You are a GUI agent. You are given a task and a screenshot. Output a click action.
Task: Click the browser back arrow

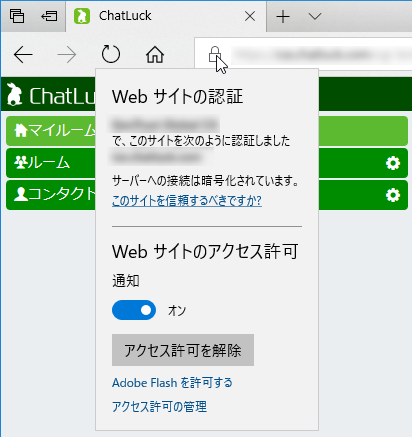(23, 54)
